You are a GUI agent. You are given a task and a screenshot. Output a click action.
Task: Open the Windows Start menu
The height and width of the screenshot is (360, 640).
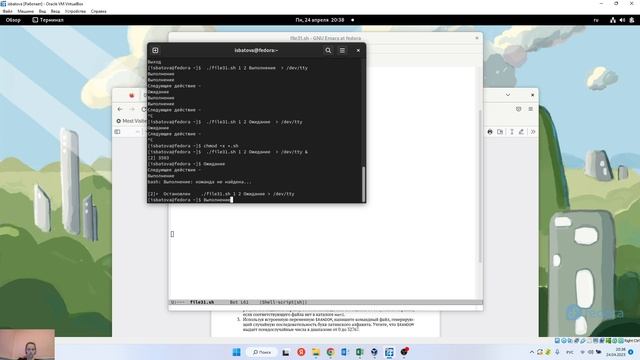pos(236,352)
